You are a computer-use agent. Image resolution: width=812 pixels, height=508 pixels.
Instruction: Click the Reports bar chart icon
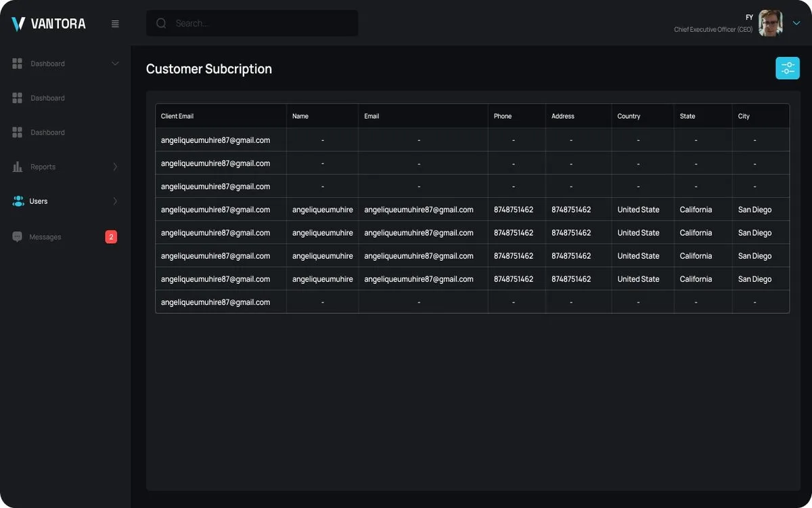[18, 167]
